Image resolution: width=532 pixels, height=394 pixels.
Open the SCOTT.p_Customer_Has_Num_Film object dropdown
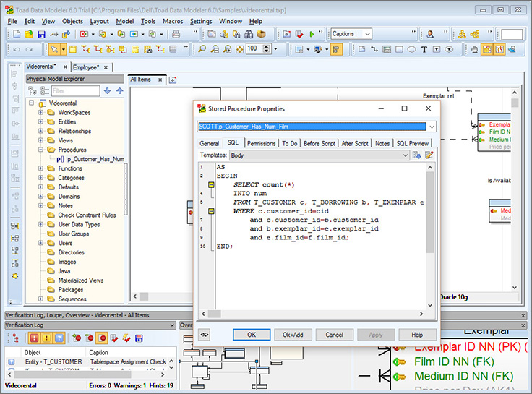point(432,127)
